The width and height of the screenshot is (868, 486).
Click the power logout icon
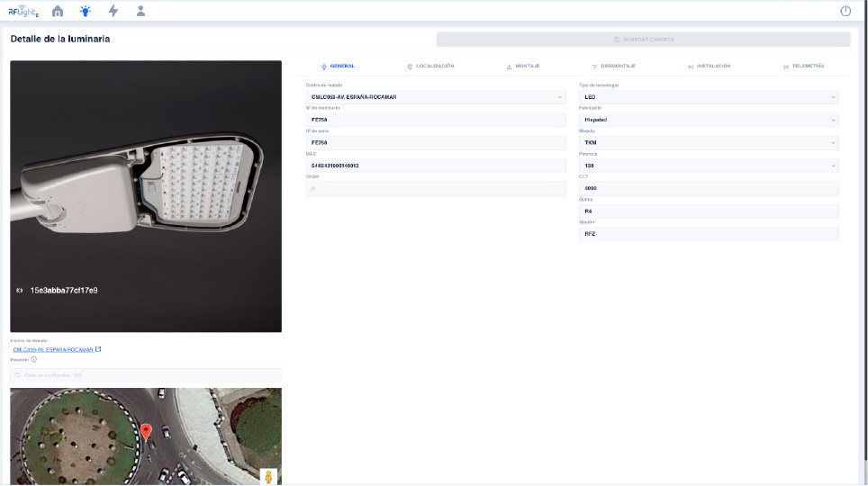[x=845, y=11]
